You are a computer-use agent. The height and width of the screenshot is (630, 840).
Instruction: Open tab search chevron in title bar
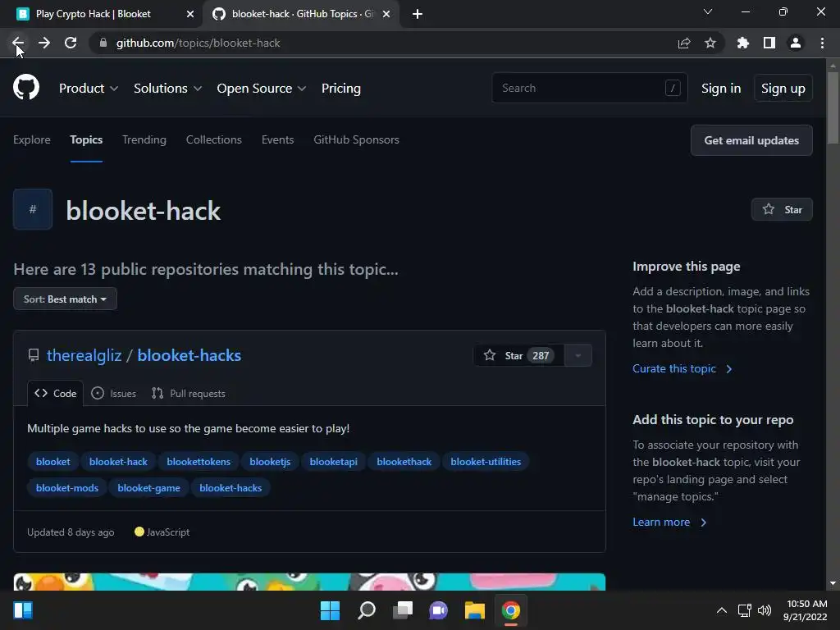(708, 11)
